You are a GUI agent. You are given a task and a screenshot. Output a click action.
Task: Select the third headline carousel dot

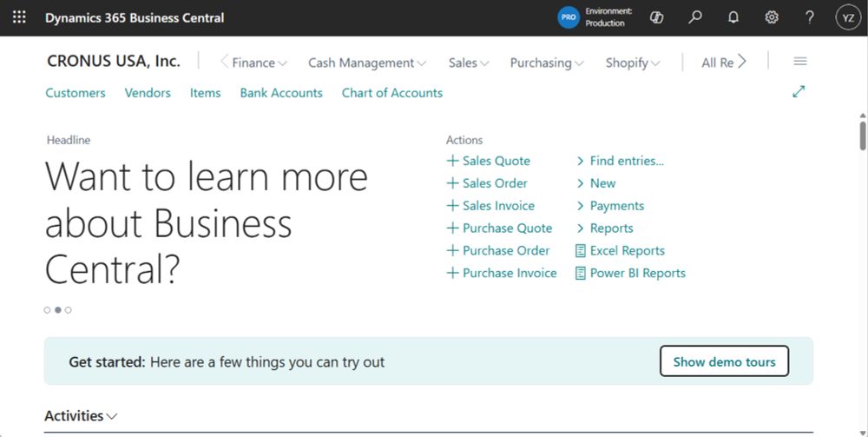[x=68, y=310]
